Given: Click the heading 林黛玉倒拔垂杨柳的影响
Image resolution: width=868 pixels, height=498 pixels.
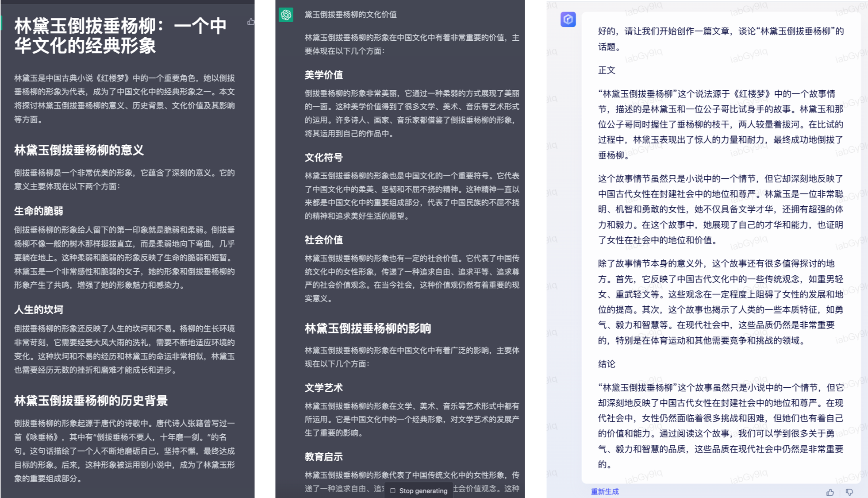Looking at the screenshot, I should 367,328.
